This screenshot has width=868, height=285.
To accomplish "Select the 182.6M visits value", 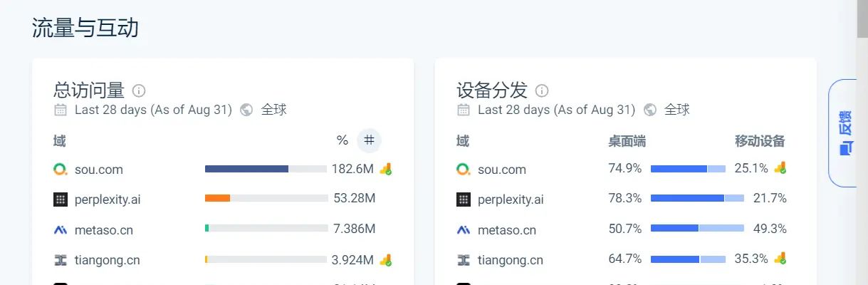I will click(x=352, y=169).
